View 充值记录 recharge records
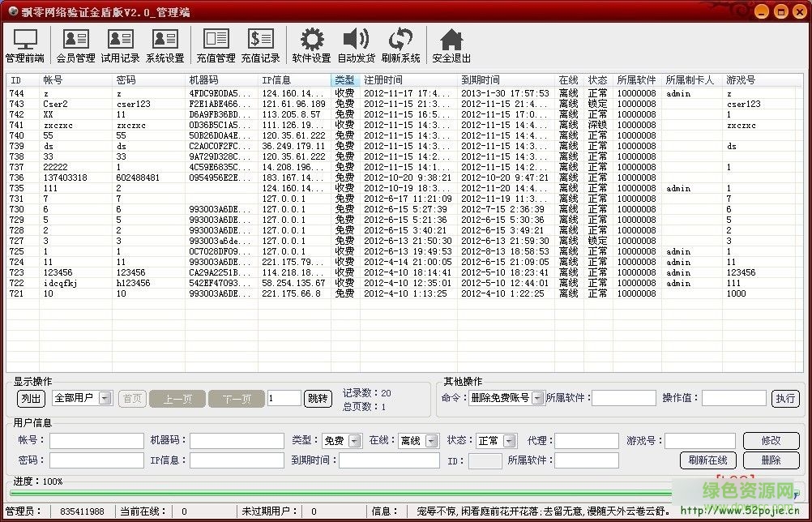Image resolution: width=812 pixels, height=522 pixels. tap(261, 45)
